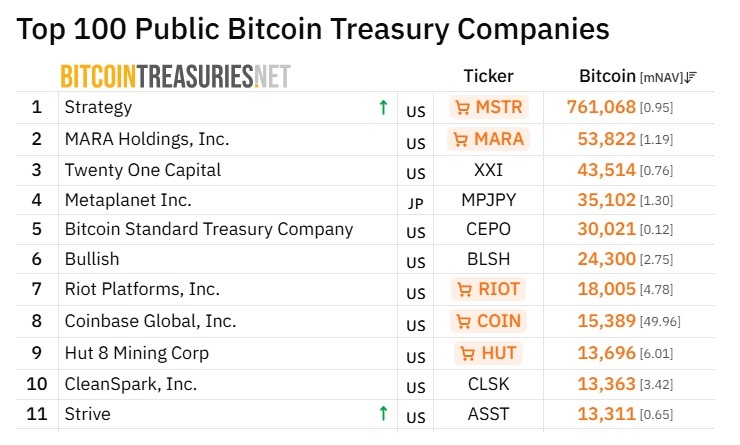
Task: Click the sort descending icon in Bitcoin header
Action: (693, 76)
